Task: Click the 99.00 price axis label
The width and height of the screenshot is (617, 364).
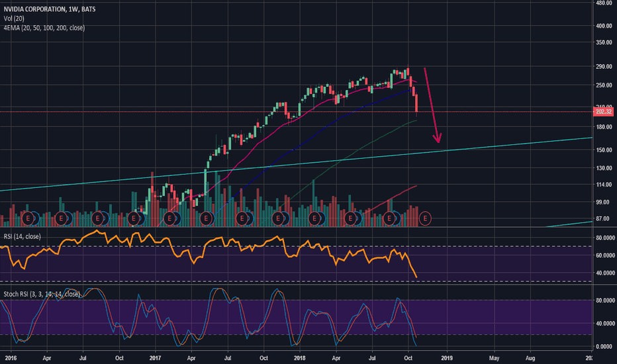Action: coord(604,203)
